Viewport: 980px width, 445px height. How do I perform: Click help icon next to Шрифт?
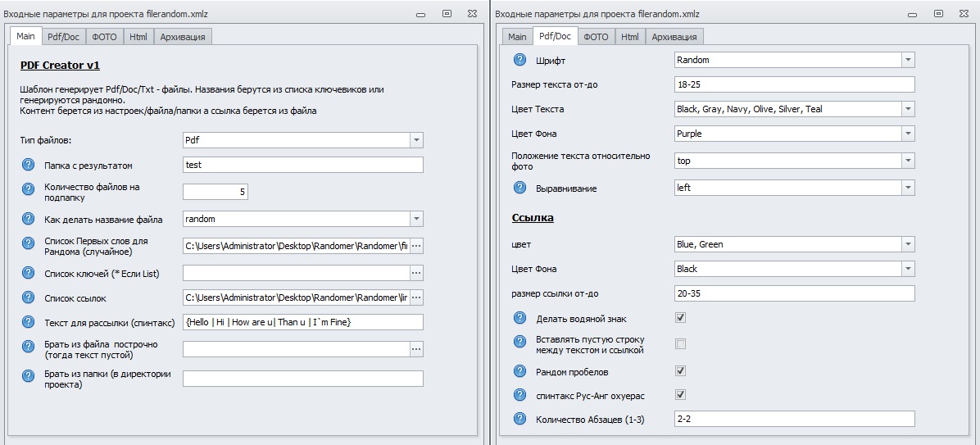(519, 60)
